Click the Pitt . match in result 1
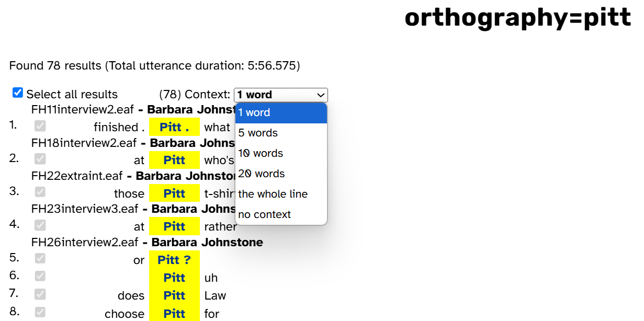 pyautogui.click(x=174, y=127)
